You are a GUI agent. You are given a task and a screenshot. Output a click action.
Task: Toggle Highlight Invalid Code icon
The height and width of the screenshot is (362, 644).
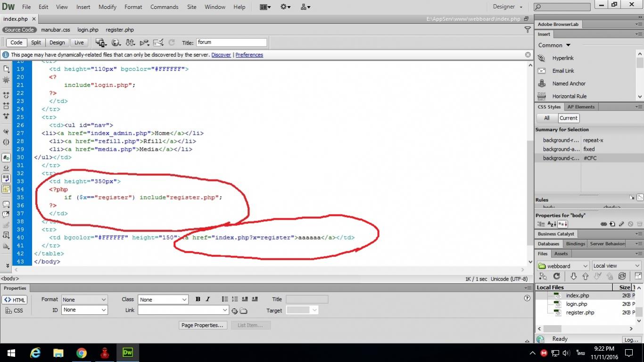6,168
